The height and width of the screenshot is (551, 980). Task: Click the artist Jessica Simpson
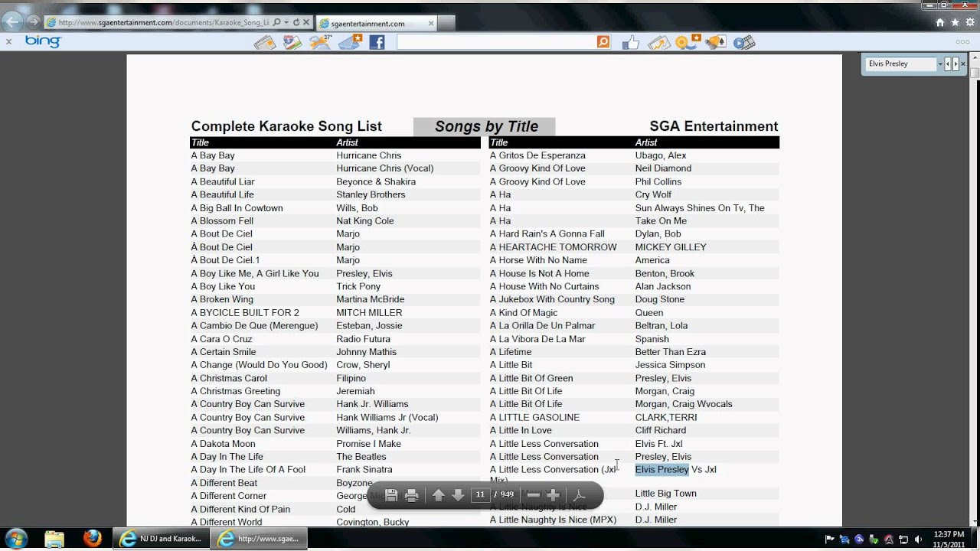coord(670,365)
